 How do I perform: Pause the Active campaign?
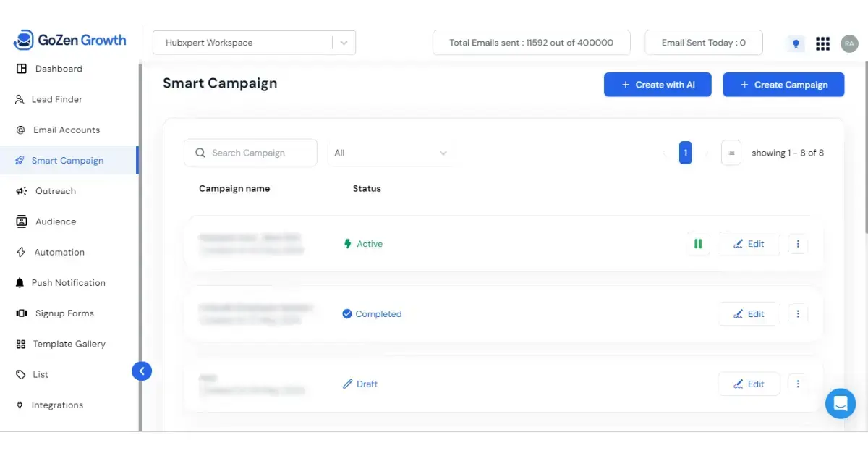[x=698, y=244]
